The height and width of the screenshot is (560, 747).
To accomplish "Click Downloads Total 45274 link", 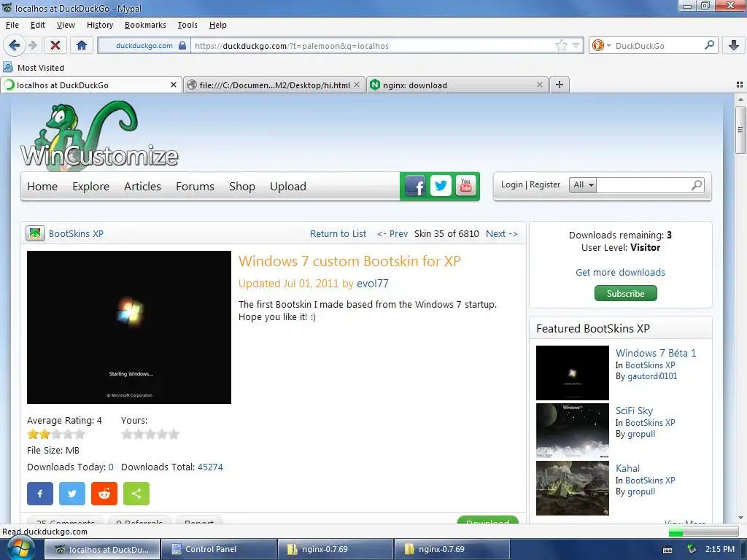I will click(210, 467).
